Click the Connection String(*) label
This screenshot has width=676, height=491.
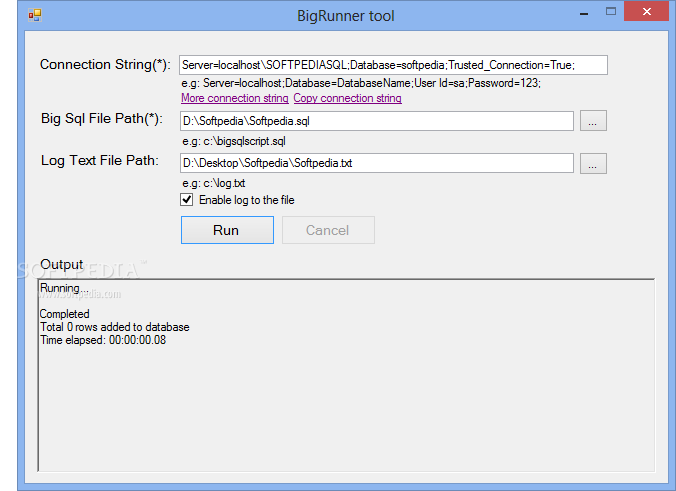(x=106, y=65)
